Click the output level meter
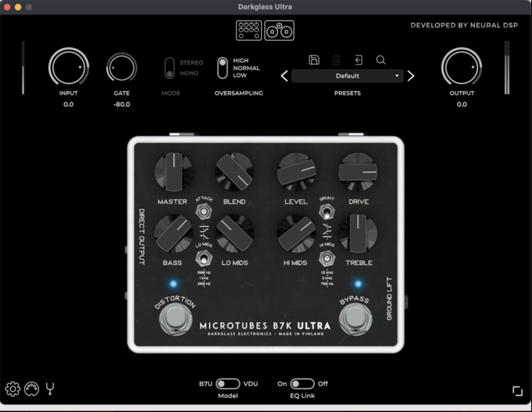Screen dimensions: 532x412 [x=507, y=68]
